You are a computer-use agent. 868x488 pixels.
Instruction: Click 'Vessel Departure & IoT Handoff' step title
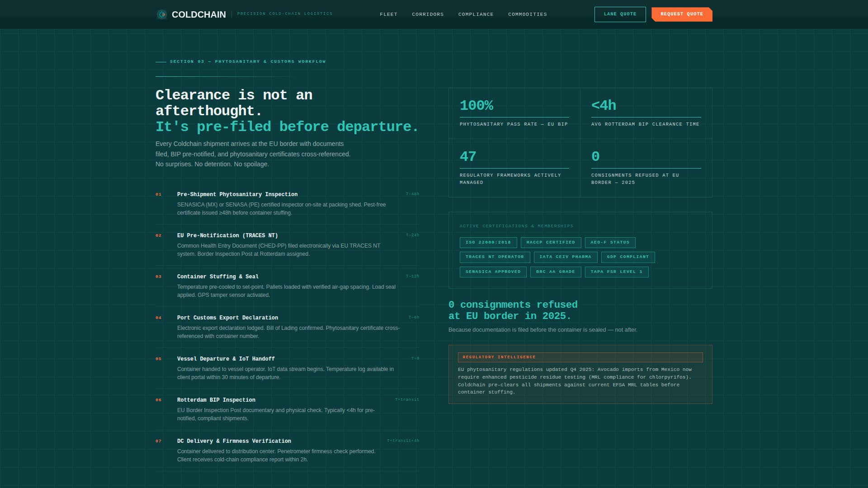[x=226, y=359]
